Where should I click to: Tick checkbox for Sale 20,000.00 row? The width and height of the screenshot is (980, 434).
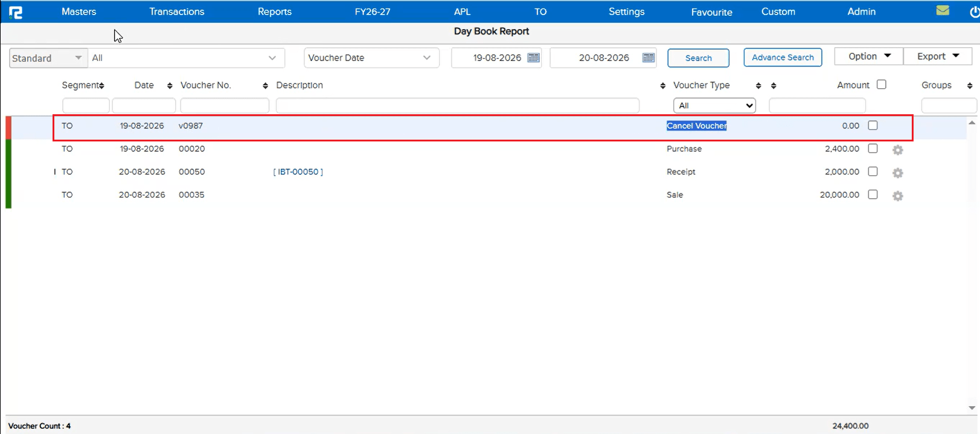[873, 195]
